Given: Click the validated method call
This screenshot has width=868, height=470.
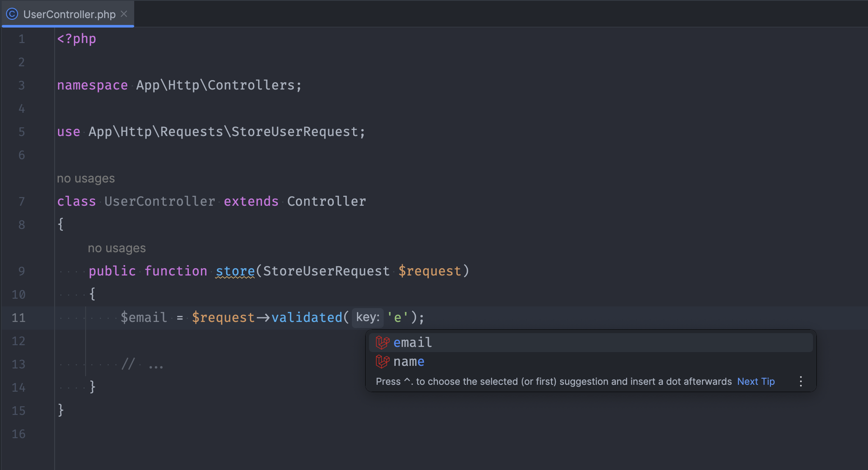Looking at the screenshot, I should 306,318.
